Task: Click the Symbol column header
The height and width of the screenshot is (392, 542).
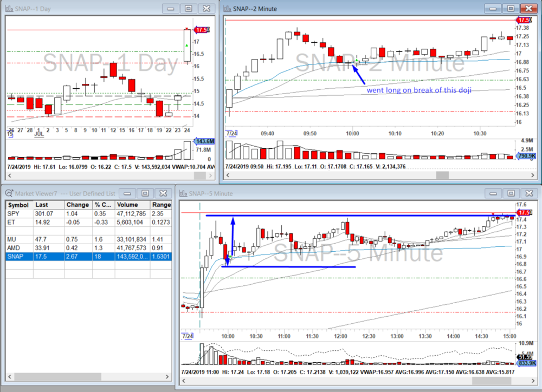Action: tap(18, 205)
